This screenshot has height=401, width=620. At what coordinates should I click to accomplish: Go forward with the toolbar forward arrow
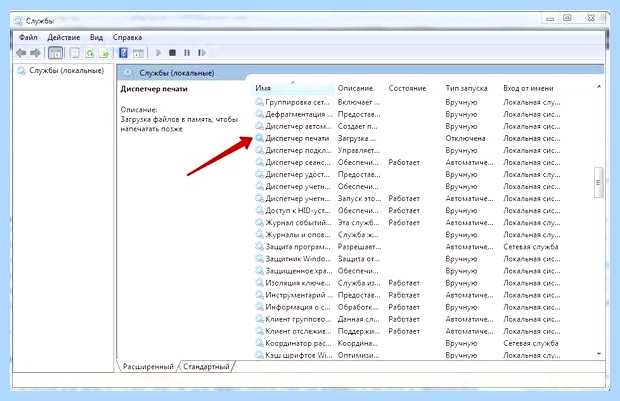coord(36,53)
